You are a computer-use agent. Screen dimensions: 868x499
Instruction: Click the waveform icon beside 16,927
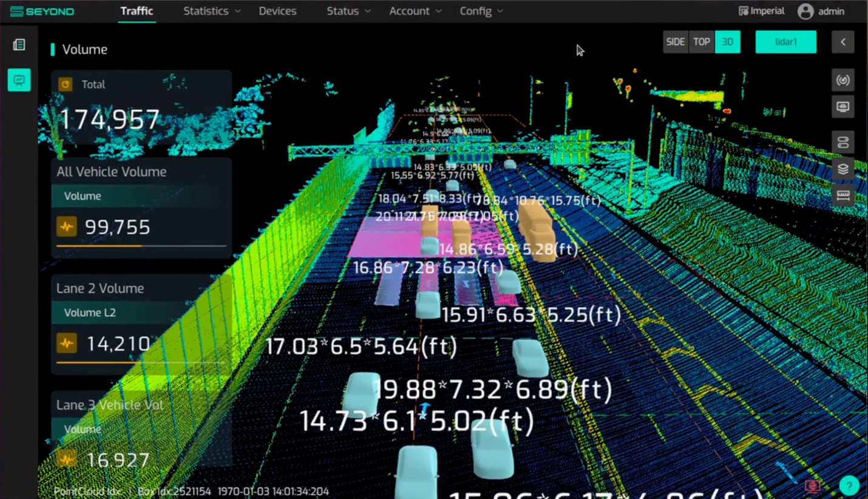pos(67,460)
